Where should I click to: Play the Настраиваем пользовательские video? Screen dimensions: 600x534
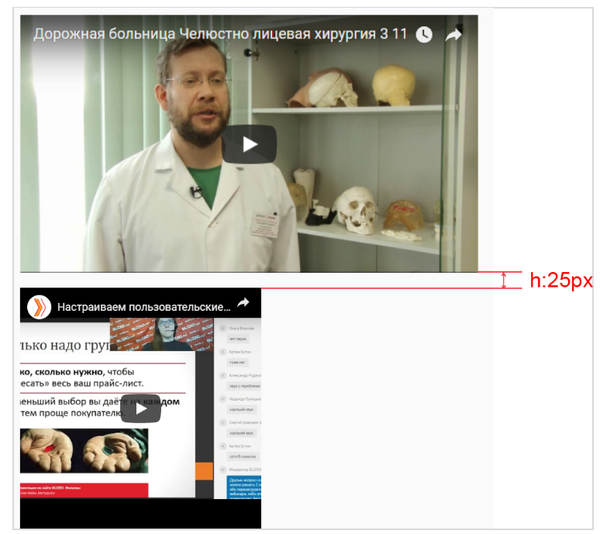point(141,409)
